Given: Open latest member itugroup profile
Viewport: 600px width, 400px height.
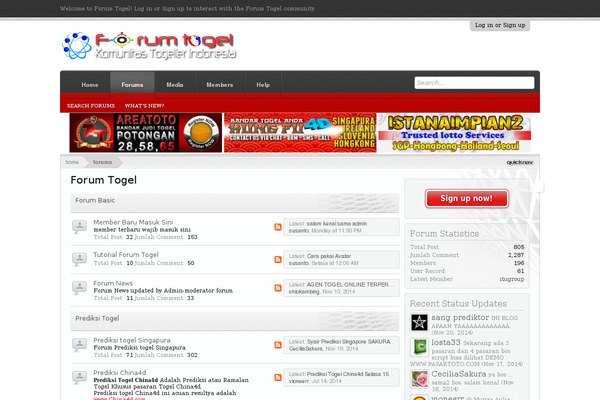Looking at the screenshot, I should 512,279.
